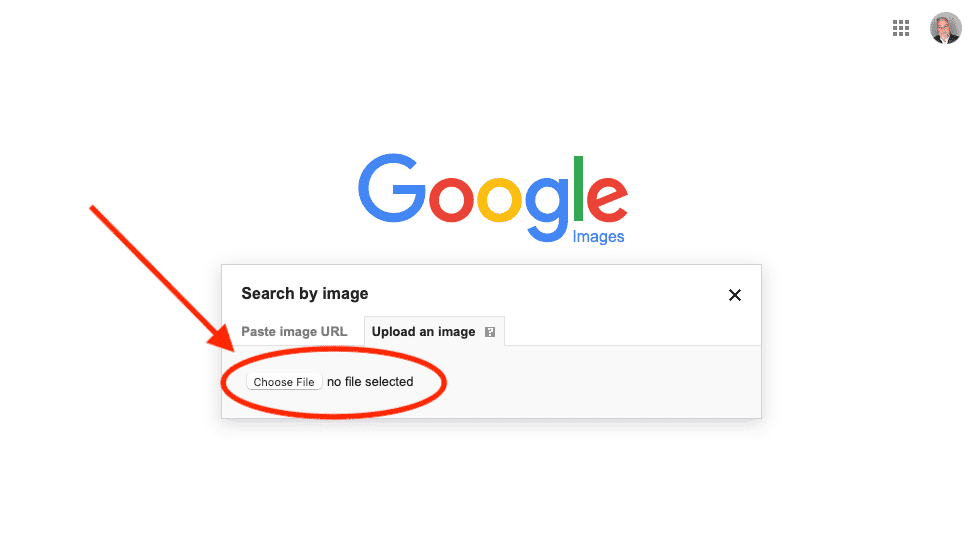Open the Google apps grid
The height and width of the screenshot is (534, 973).
coord(901,28)
